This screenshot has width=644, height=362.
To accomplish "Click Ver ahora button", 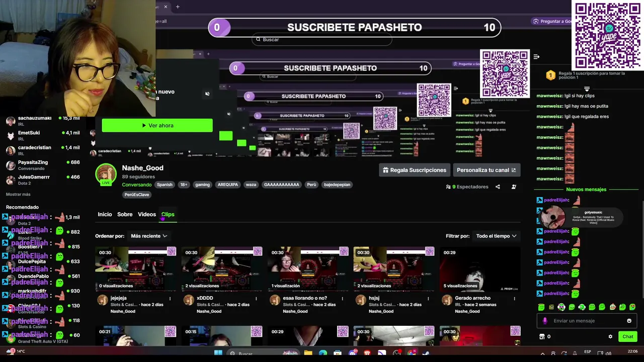I will coord(157,125).
